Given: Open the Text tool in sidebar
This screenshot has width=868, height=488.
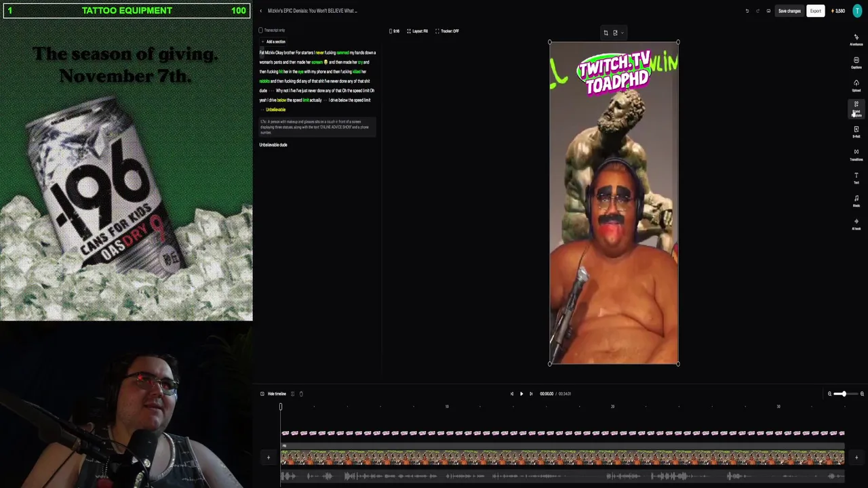Looking at the screenshot, I should (x=856, y=178).
